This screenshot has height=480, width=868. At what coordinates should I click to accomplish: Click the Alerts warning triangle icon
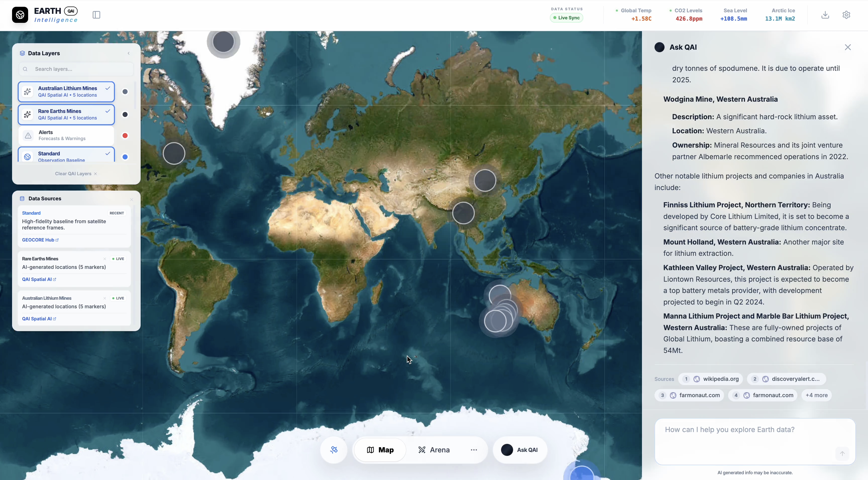tap(28, 135)
